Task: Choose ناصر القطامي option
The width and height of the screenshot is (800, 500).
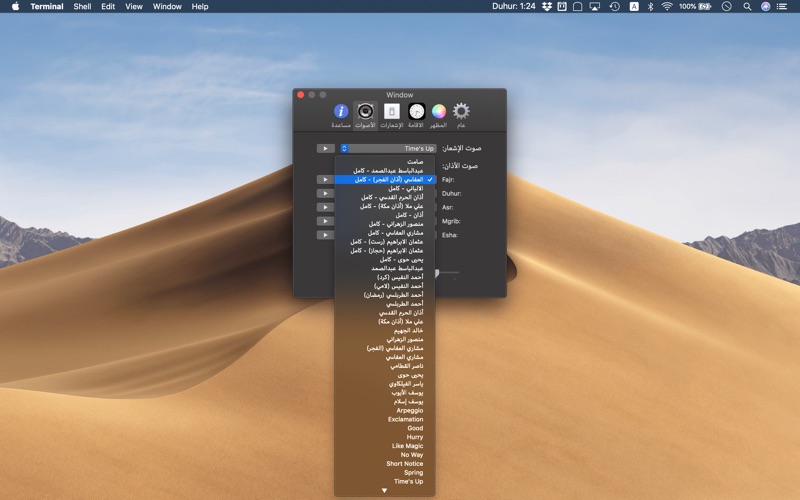Action: tap(385, 366)
